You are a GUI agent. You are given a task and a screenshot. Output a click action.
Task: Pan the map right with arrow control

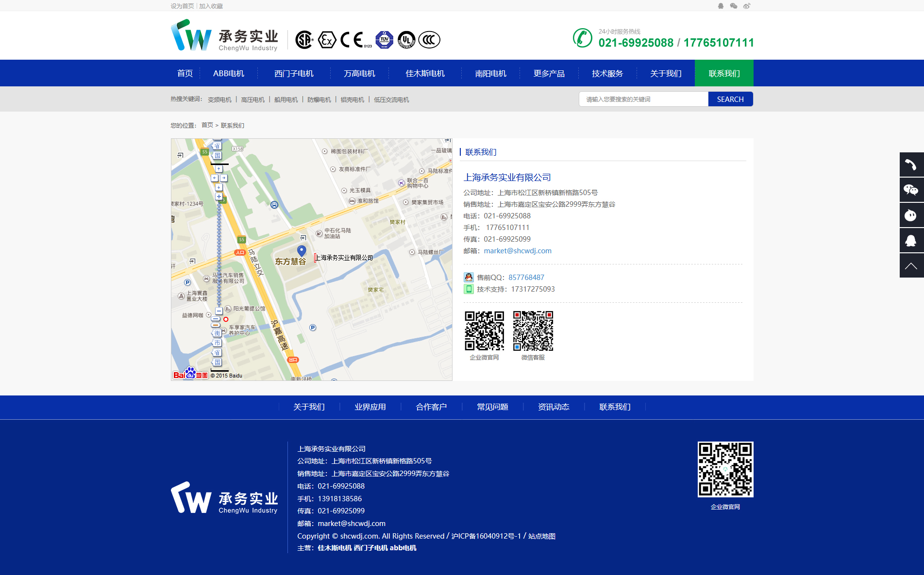tap(224, 178)
